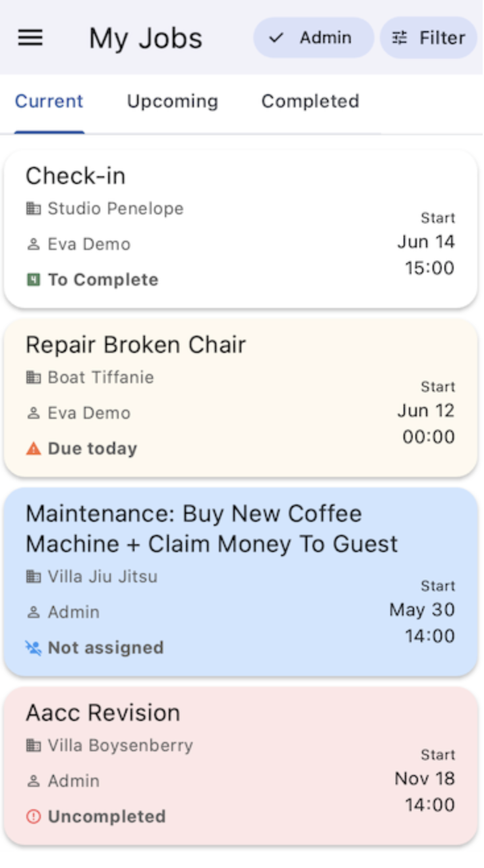This screenshot has height=868, width=484.
Task: Click the blue Not assigned person icon
Action: tap(33, 648)
